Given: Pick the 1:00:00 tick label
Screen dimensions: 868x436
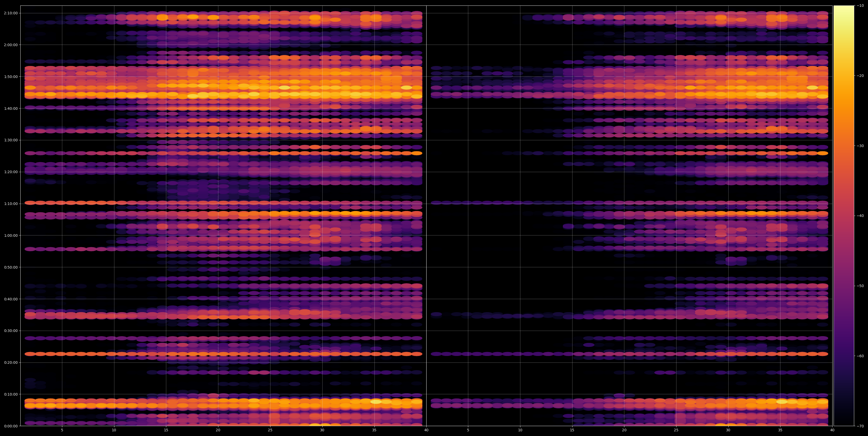Looking at the screenshot, I should (11, 235).
